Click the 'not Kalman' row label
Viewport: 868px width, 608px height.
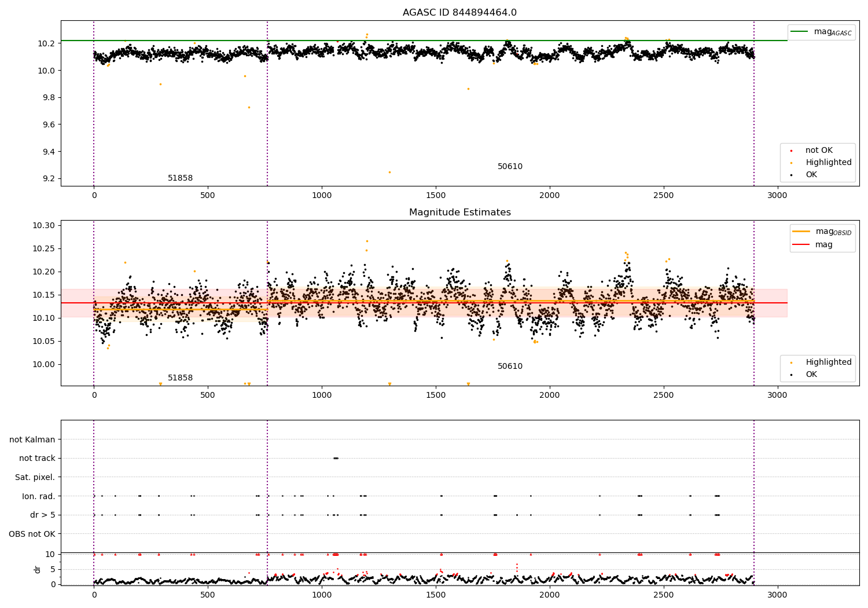pyautogui.click(x=32, y=439)
